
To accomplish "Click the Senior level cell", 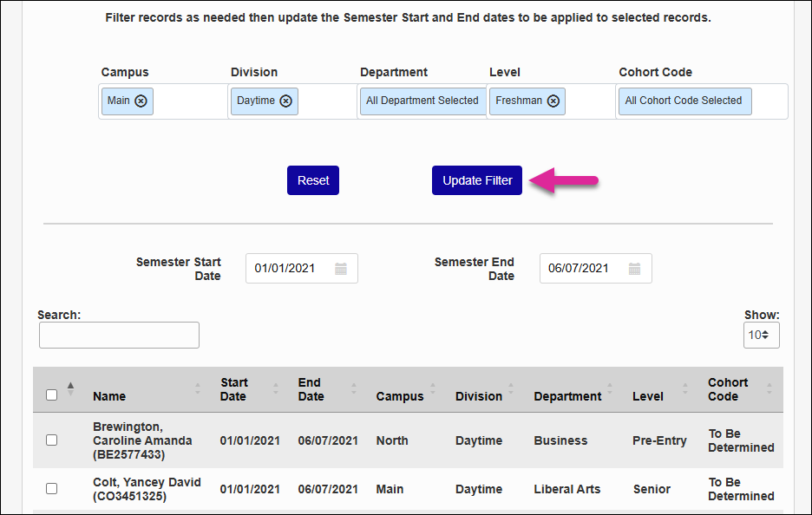I will [652, 489].
